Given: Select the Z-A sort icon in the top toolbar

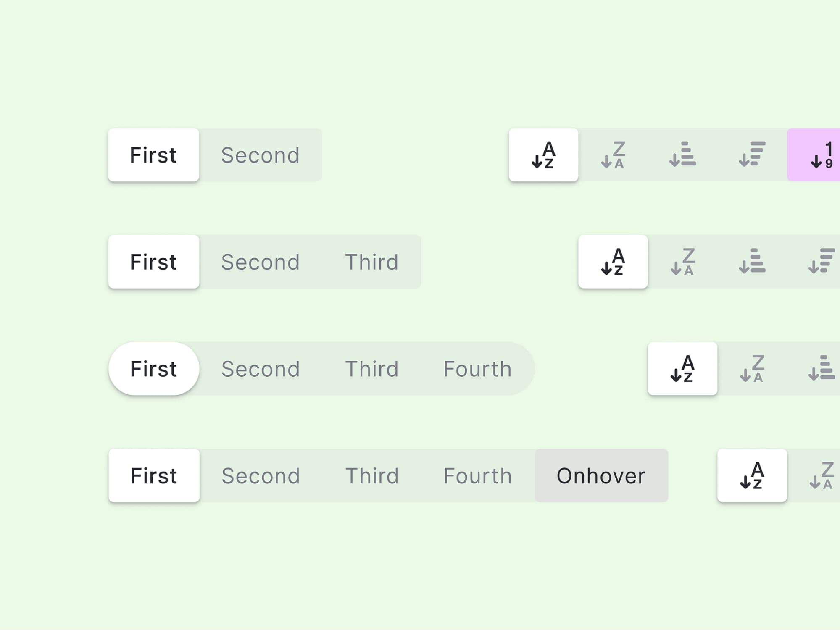Looking at the screenshot, I should (613, 155).
